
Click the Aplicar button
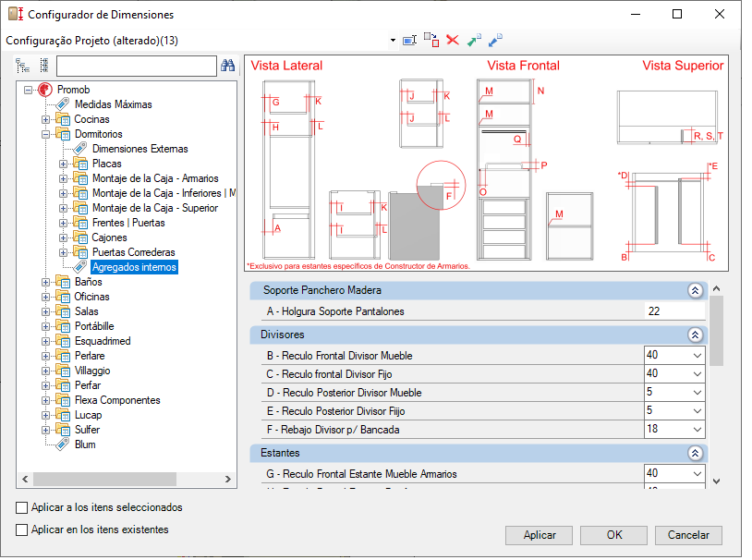tap(540, 535)
